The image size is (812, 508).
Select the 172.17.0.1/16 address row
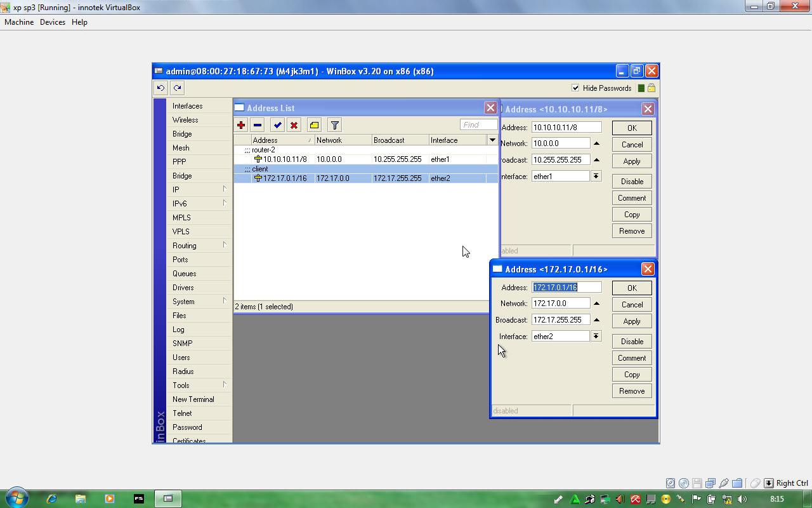point(366,178)
